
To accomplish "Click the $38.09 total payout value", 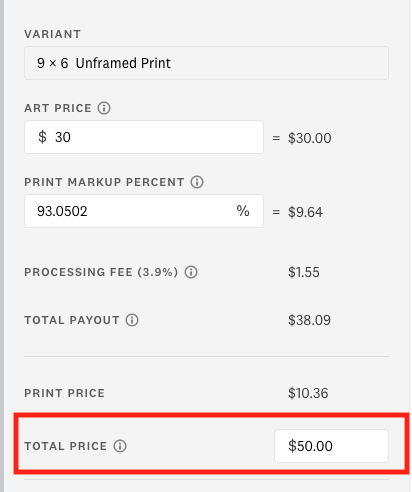I will (x=309, y=320).
